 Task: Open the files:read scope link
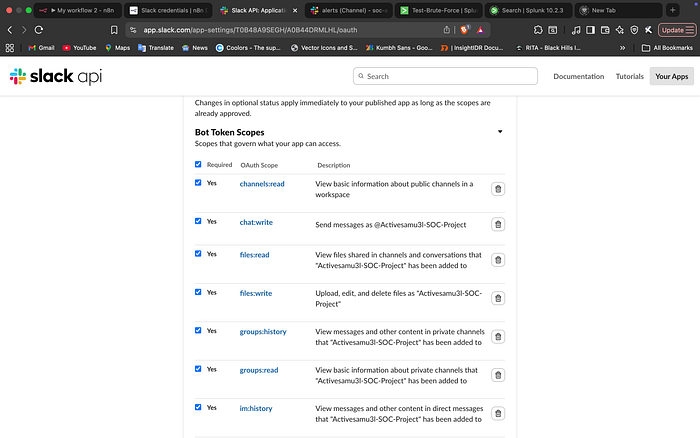(254, 255)
